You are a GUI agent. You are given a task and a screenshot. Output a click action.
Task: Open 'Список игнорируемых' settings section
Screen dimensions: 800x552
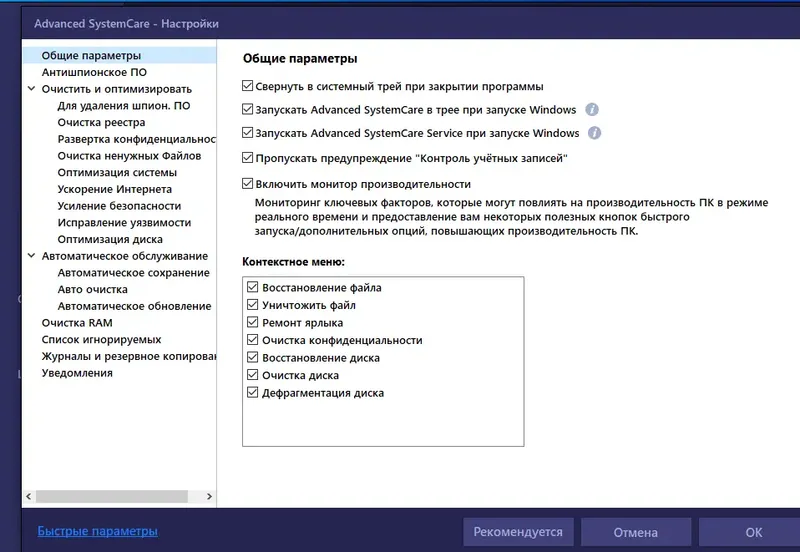[x=101, y=339]
